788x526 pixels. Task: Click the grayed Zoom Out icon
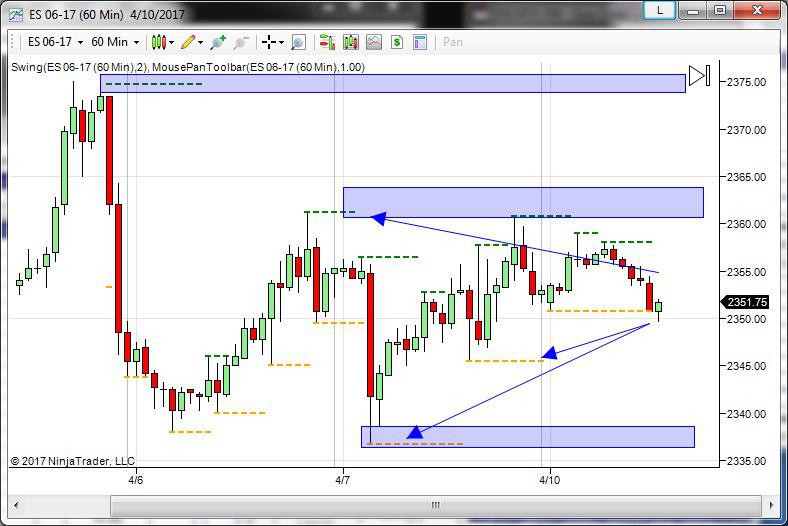(x=241, y=42)
